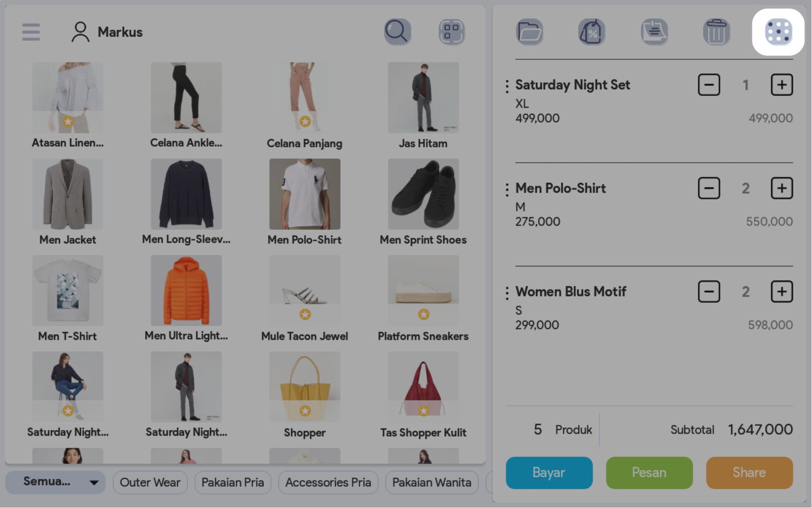
Task: Click the orange Share button
Action: (x=750, y=473)
